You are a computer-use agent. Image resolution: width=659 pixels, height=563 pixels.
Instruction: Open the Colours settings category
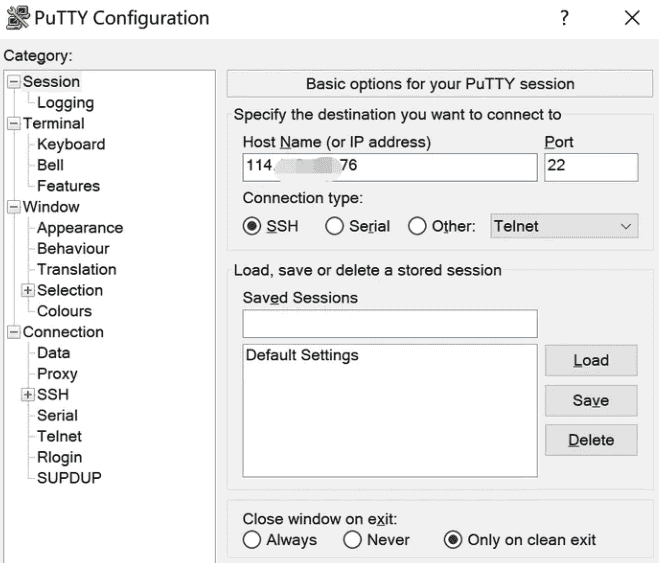pos(64,311)
